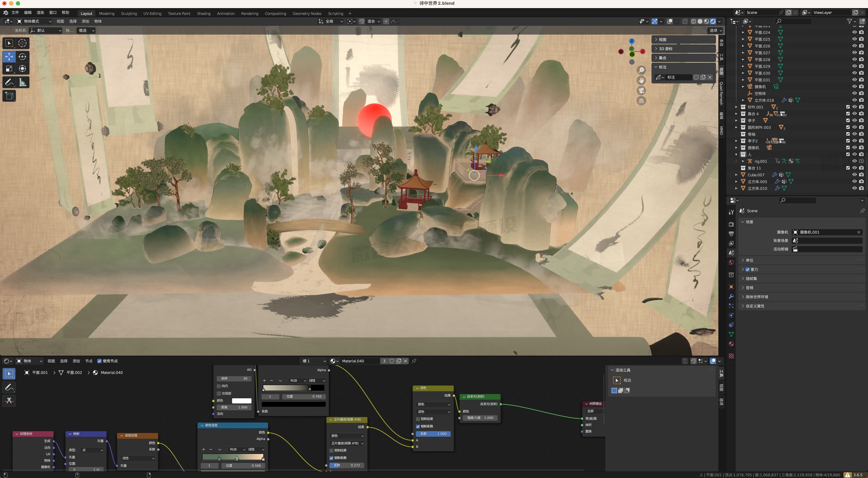Activate the Move tool
This screenshot has height=478, width=868.
[x=9, y=57]
